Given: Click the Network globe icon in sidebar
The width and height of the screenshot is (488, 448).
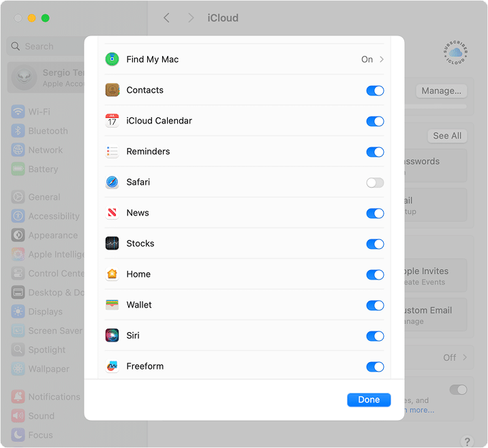Looking at the screenshot, I should tap(18, 150).
